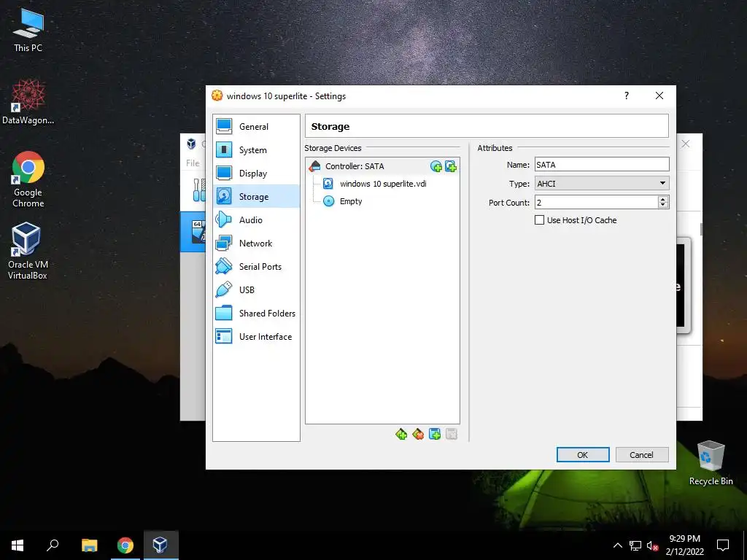
Task: Open the System settings page
Action: (x=256, y=150)
